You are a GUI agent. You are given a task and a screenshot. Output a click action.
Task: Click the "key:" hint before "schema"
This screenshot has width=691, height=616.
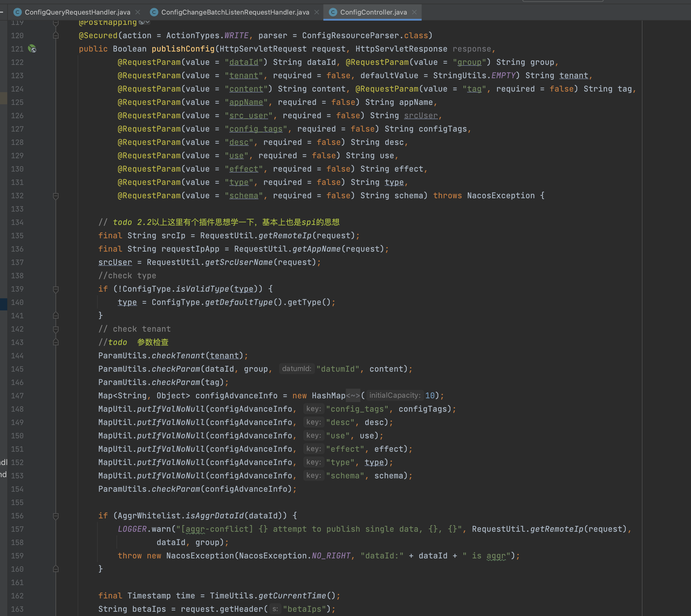click(313, 476)
